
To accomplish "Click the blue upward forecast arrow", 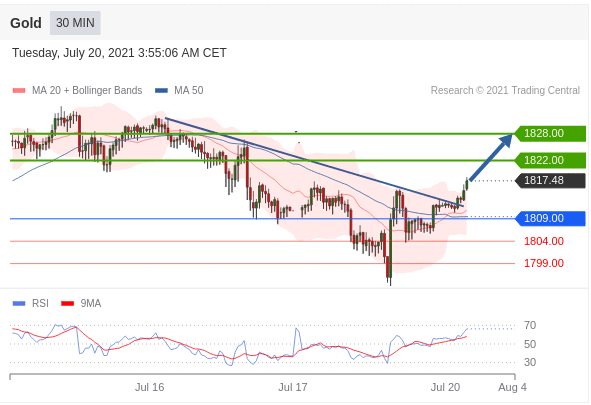I will click(491, 157).
